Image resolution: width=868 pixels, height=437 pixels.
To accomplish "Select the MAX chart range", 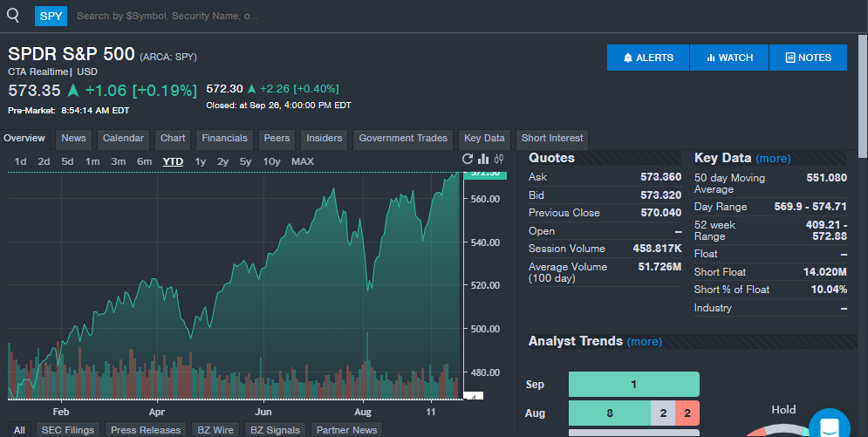I will [302, 161].
